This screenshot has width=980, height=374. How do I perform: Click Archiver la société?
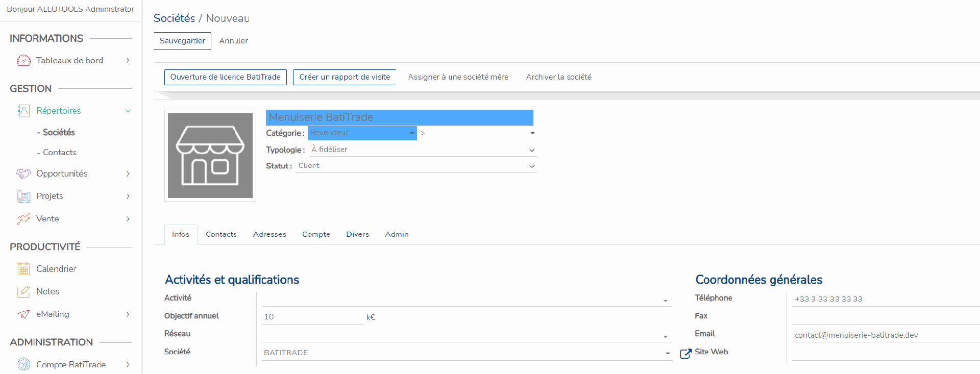pyautogui.click(x=559, y=77)
